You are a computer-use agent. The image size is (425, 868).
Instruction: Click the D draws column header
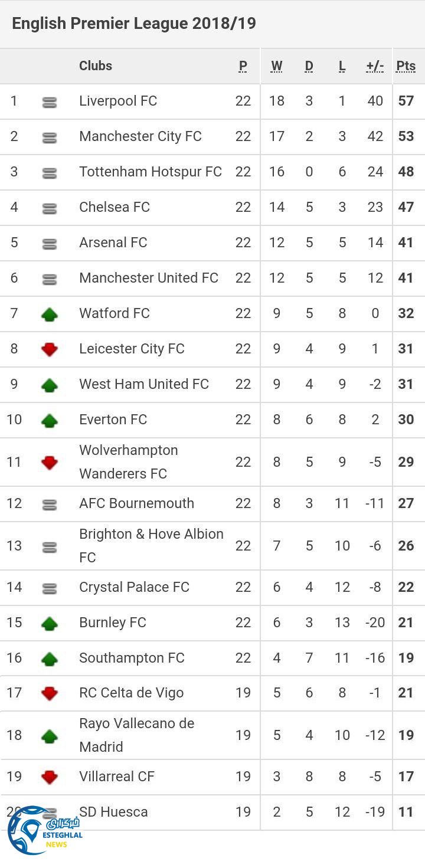(x=309, y=66)
